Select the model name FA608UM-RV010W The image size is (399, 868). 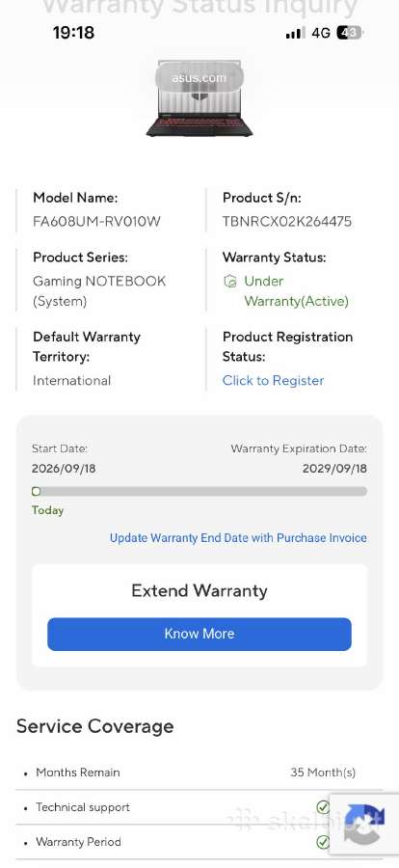coord(96,222)
